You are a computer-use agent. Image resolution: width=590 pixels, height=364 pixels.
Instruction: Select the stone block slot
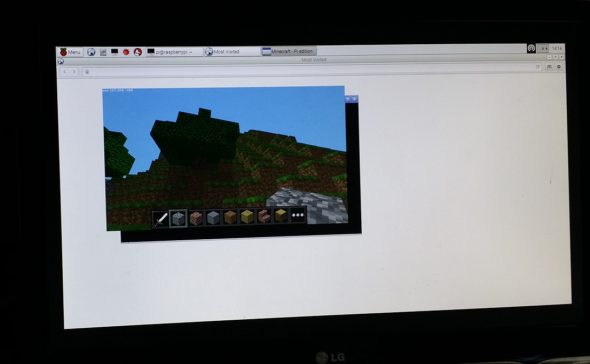[x=212, y=217]
